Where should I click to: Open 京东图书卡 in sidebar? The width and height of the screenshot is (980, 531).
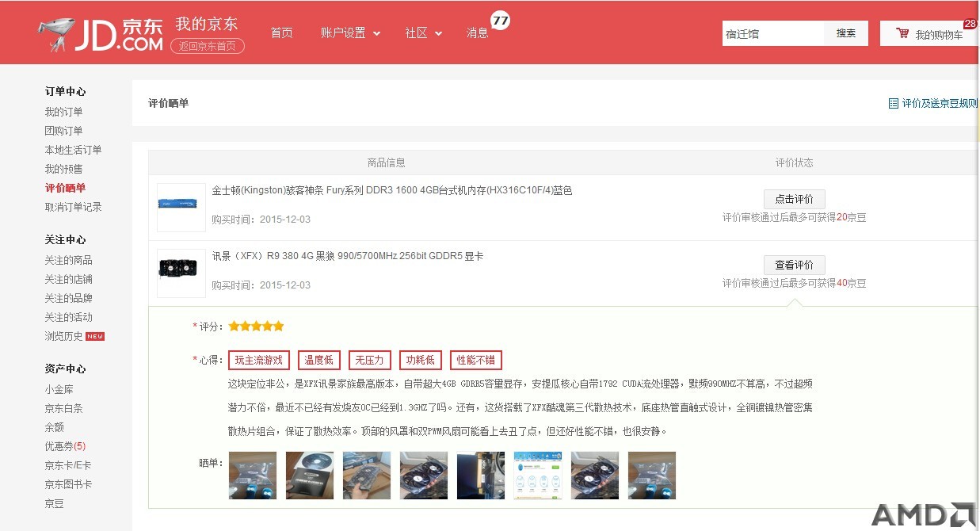[x=68, y=484]
